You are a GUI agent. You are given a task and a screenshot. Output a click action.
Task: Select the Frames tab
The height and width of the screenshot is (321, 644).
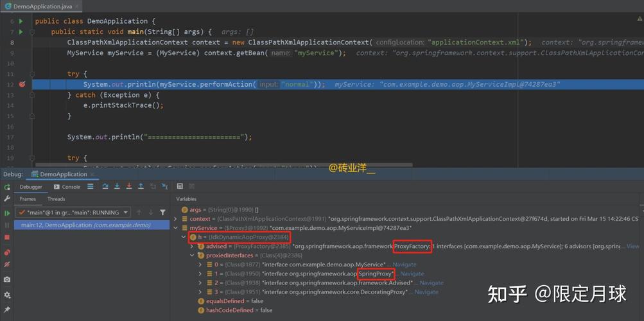28,199
